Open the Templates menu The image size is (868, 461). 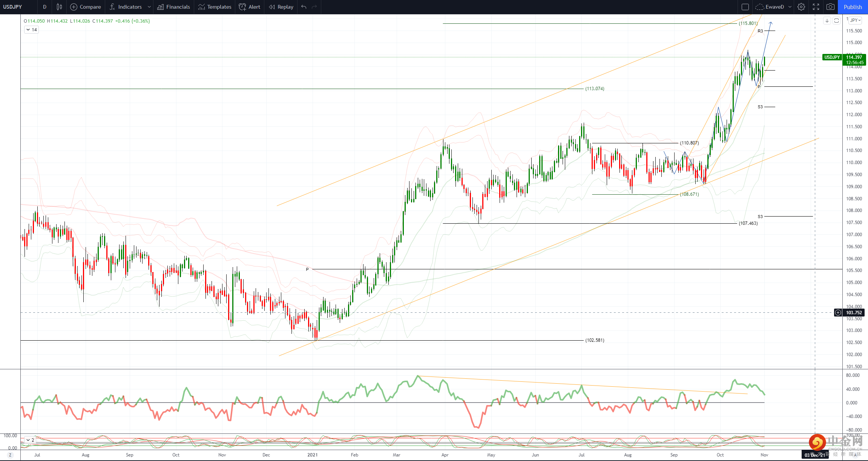215,7
